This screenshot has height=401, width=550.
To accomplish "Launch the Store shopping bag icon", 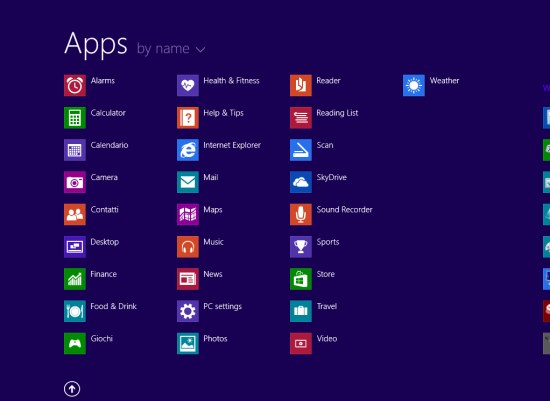I will click(301, 279).
